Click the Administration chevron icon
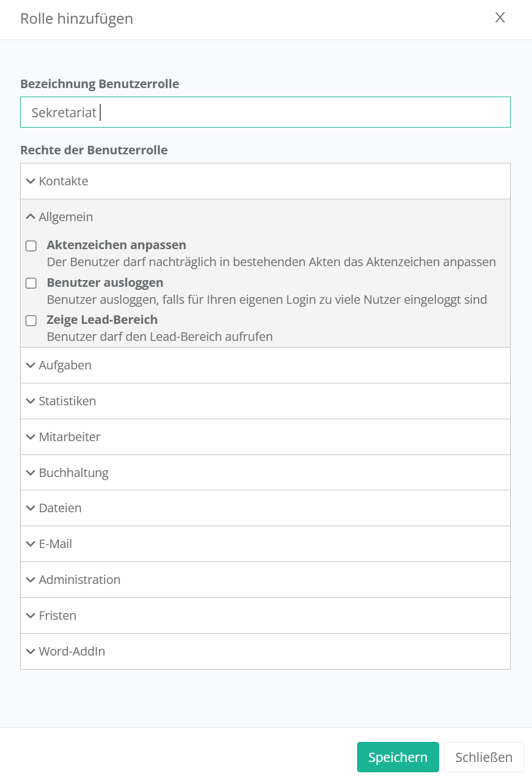 pos(30,580)
